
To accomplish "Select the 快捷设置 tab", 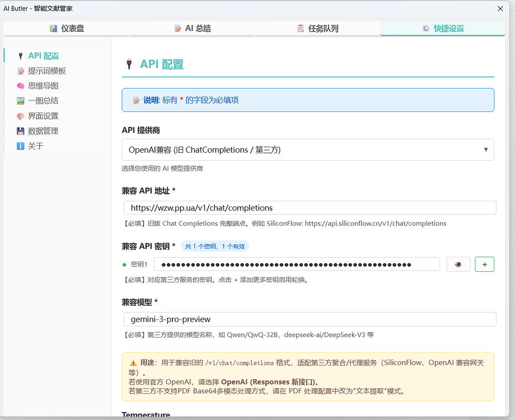I will [443, 29].
